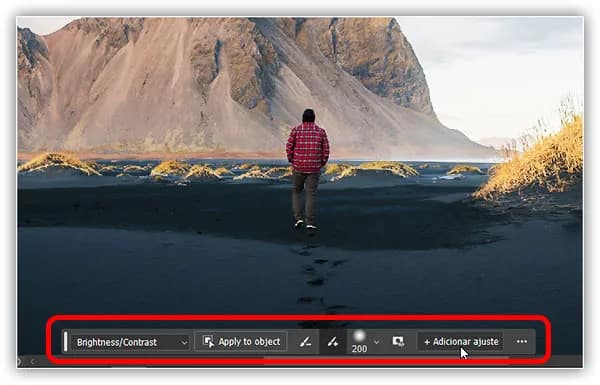Click the left arrow in the status bar
Screen dimensions: 600x385
coord(33,361)
